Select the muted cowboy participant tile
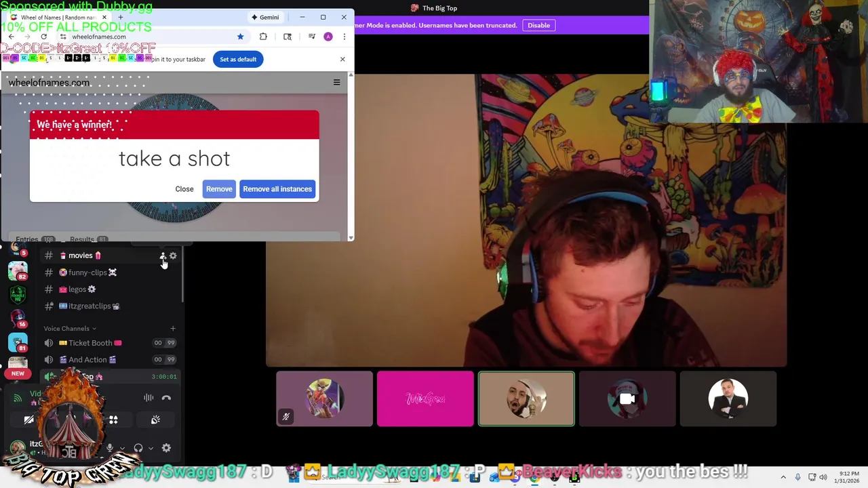The height and width of the screenshot is (488, 868). (324, 399)
